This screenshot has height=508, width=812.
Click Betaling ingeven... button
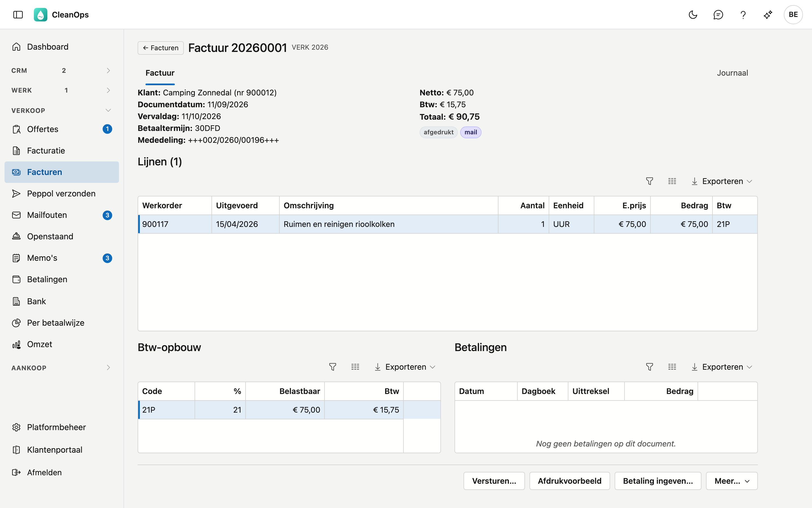[658, 481]
